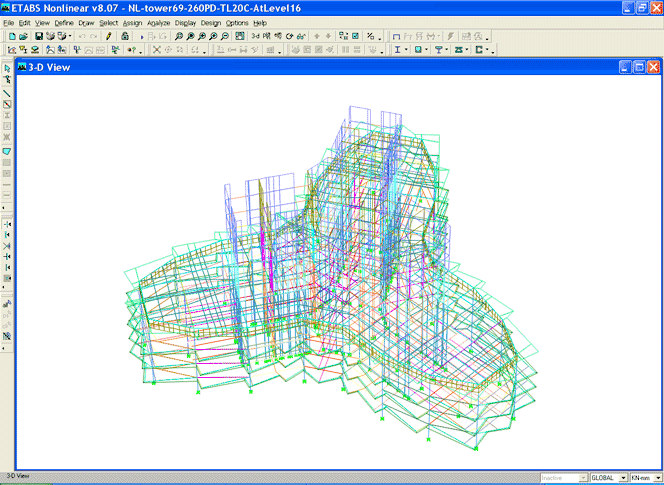
Task: Open the Define menu
Action: pos(64,23)
